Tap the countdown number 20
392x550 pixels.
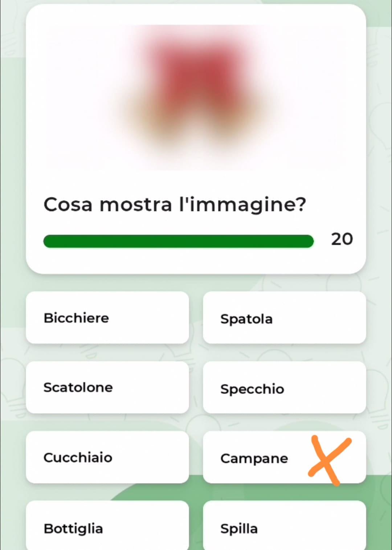tap(342, 239)
